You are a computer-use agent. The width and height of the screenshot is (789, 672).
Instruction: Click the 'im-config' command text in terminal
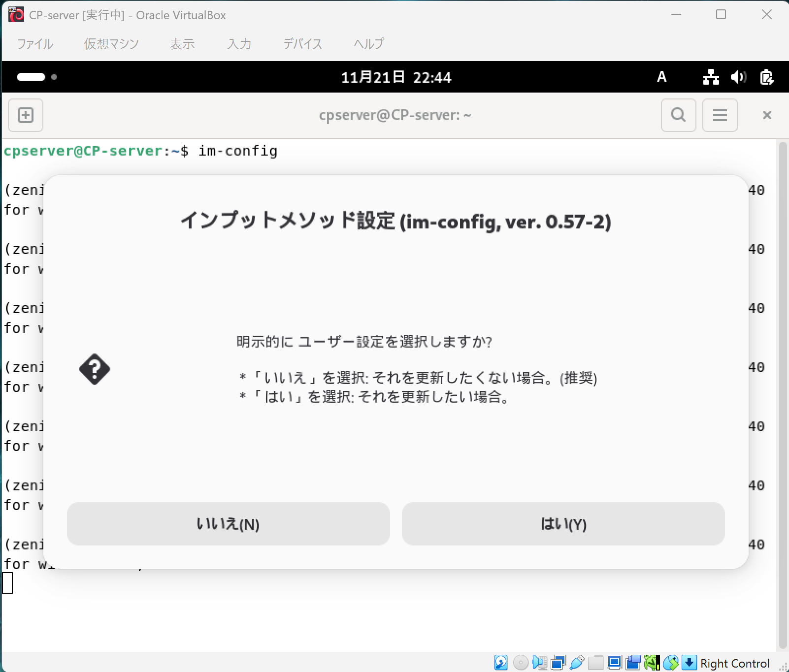point(238,151)
